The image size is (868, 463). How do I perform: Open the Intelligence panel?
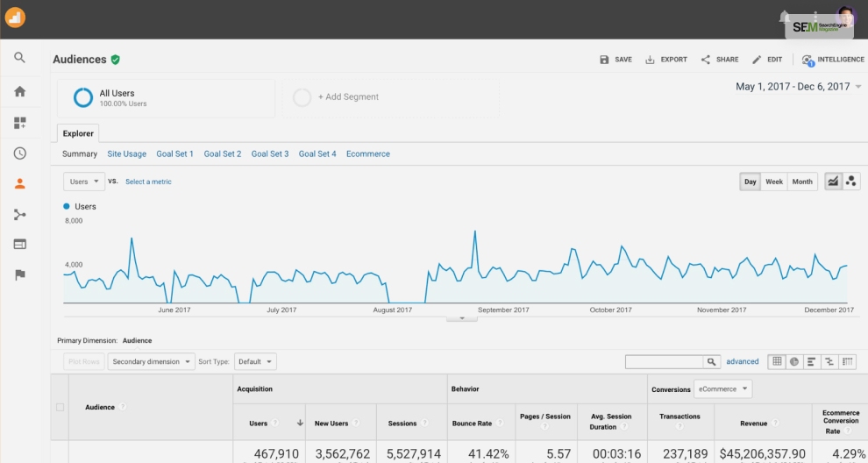[x=833, y=60]
